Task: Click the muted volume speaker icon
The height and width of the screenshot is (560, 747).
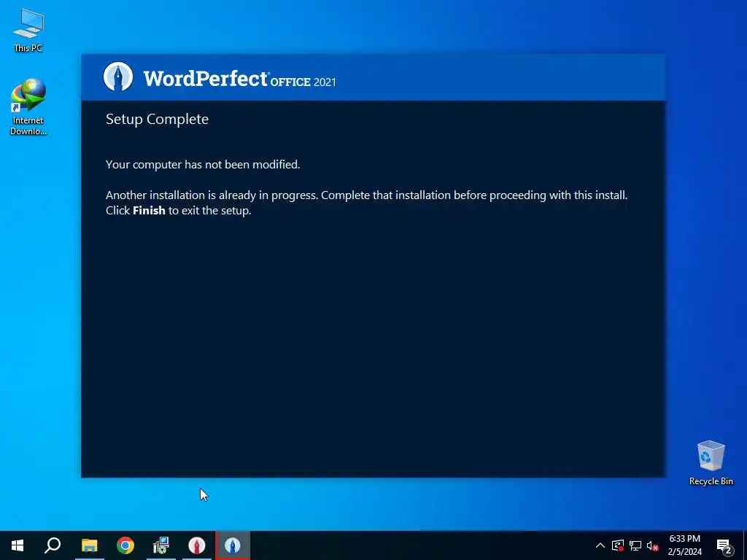Action: [x=653, y=545]
